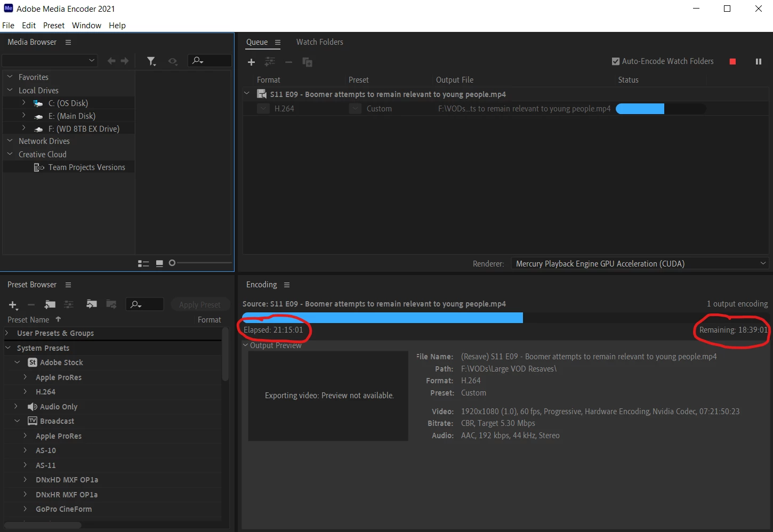This screenshot has width=773, height=532.
Task: Delete the selected preset
Action: pos(31,305)
